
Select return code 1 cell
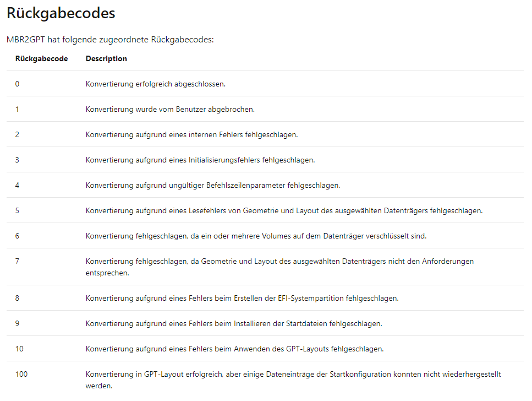point(18,109)
